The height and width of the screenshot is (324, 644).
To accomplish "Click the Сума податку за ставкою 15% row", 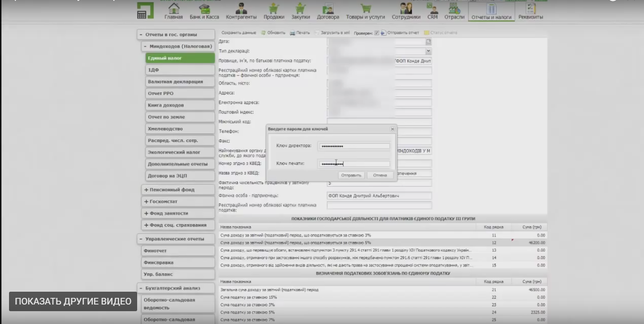I will click(383, 297).
